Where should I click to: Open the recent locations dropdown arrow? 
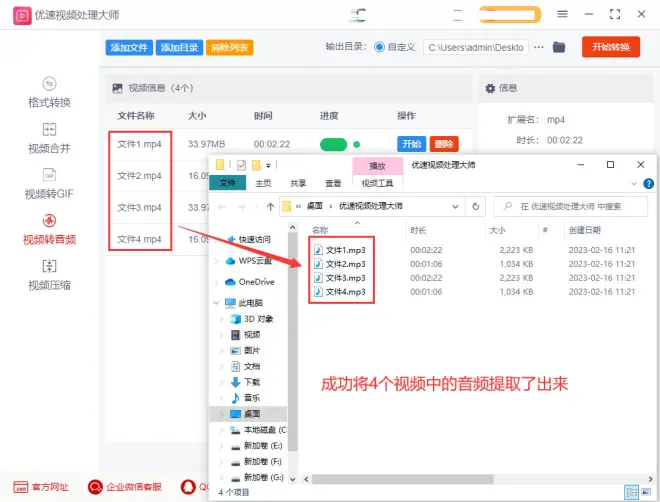point(257,207)
